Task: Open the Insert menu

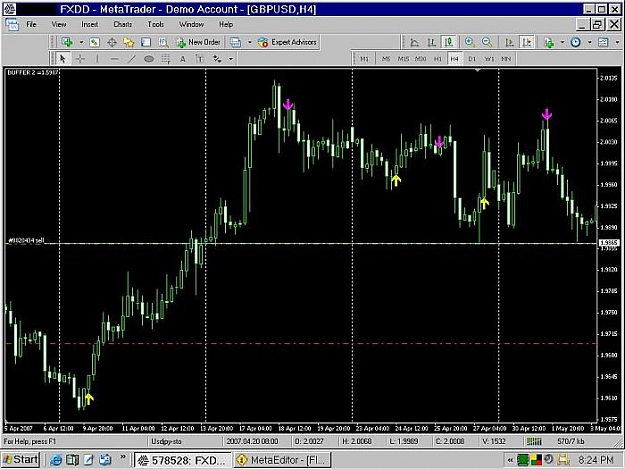Action: pos(89,25)
